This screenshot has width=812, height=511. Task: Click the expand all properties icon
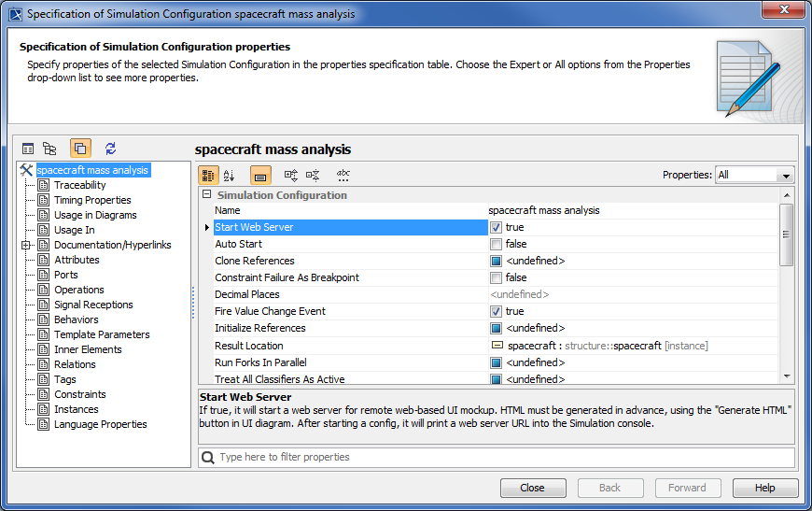(291, 175)
